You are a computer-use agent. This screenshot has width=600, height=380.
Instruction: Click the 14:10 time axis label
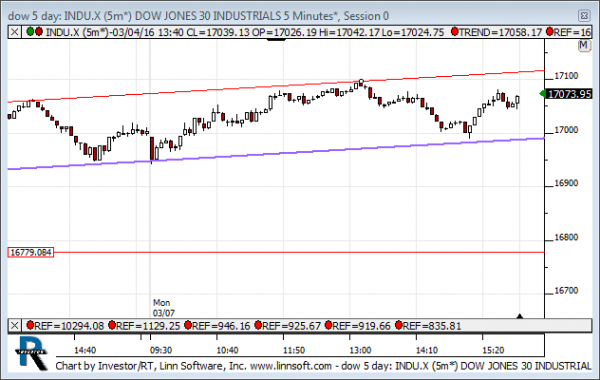427,350
